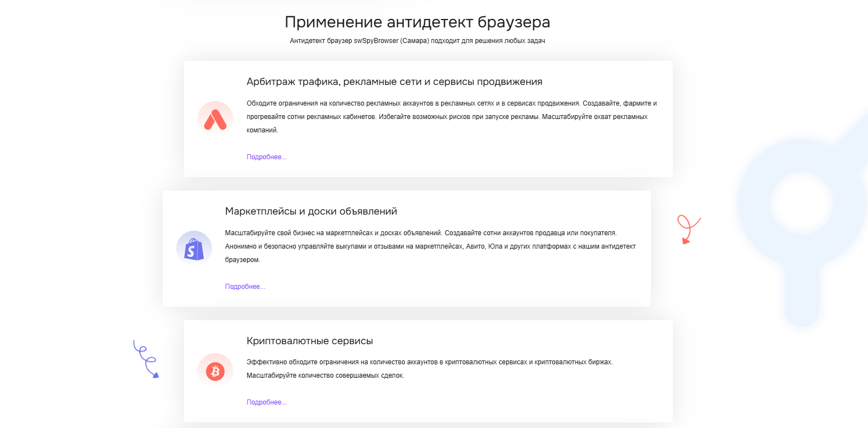Open 'Подробнее...' under Криптовалютные сервисы
Image resolution: width=868 pixels, height=428 pixels.
[267, 402]
